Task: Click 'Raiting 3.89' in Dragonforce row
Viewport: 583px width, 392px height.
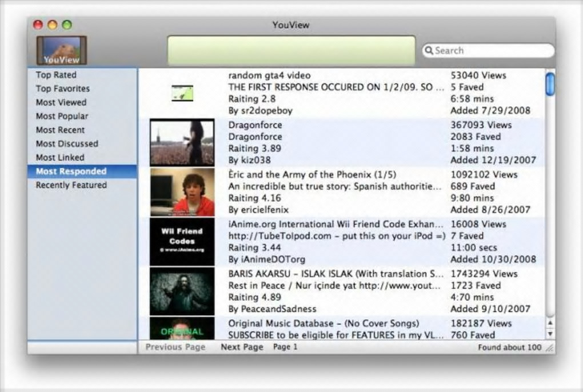Action: pyautogui.click(x=255, y=149)
